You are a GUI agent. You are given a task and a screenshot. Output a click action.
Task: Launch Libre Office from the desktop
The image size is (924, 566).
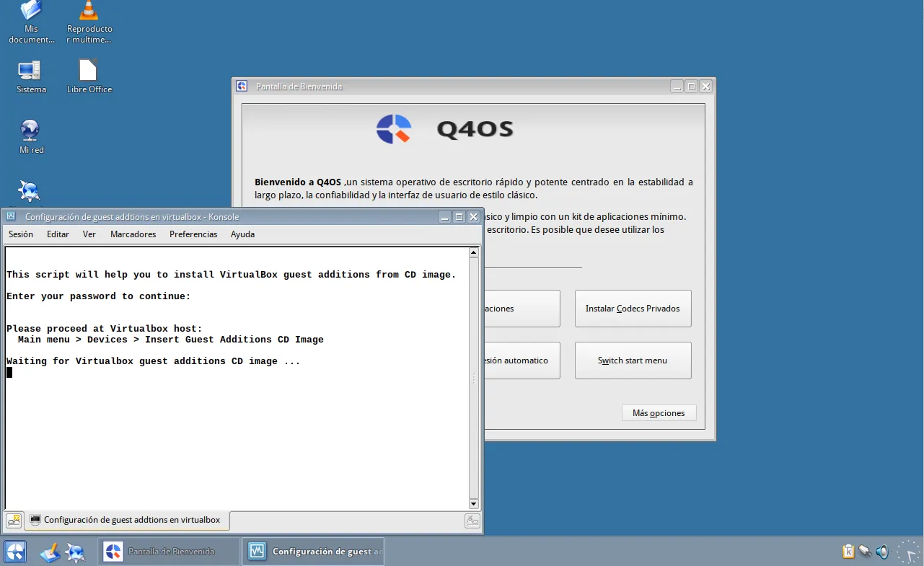point(88,72)
